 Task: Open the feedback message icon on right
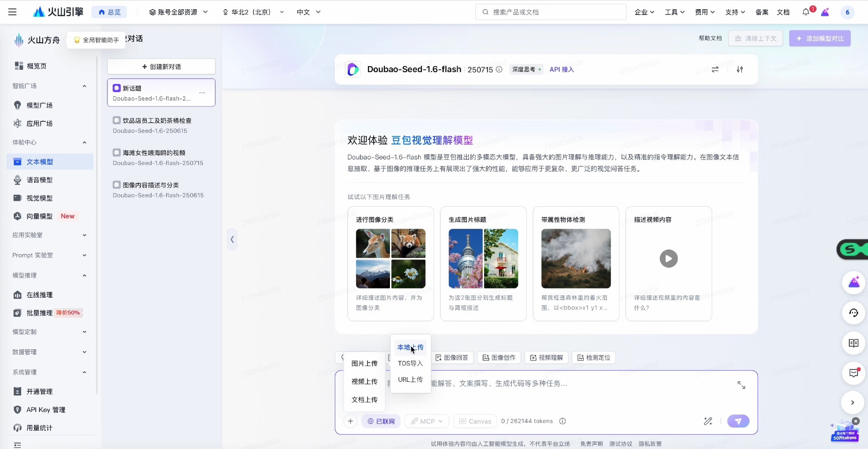pos(853,373)
